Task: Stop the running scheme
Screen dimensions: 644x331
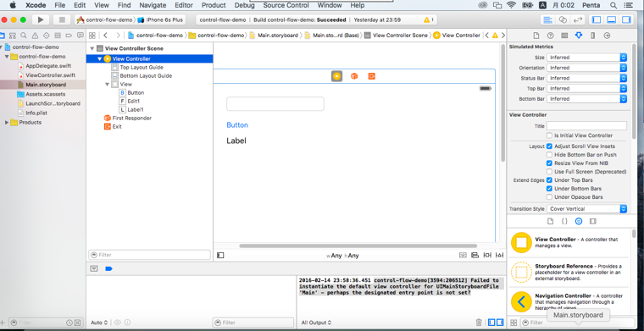Action: click(x=62, y=19)
